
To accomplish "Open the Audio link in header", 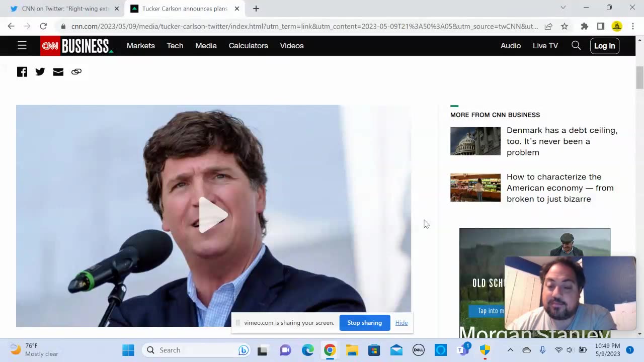I will click(511, 46).
